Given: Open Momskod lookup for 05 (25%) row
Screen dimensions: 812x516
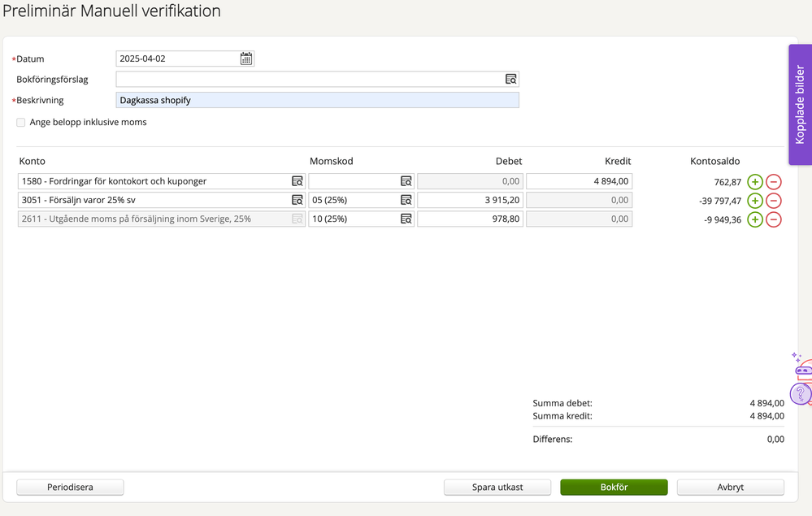Looking at the screenshot, I should click(406, 200).
